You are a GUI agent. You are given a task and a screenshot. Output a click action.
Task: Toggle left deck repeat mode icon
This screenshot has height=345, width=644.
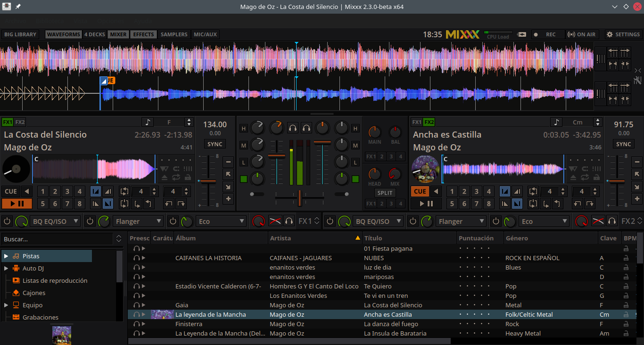(176, 178)
